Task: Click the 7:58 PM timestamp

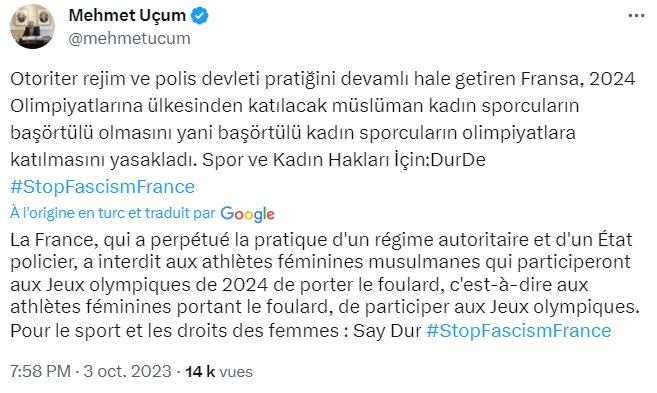Action: (x=40, y=371)
